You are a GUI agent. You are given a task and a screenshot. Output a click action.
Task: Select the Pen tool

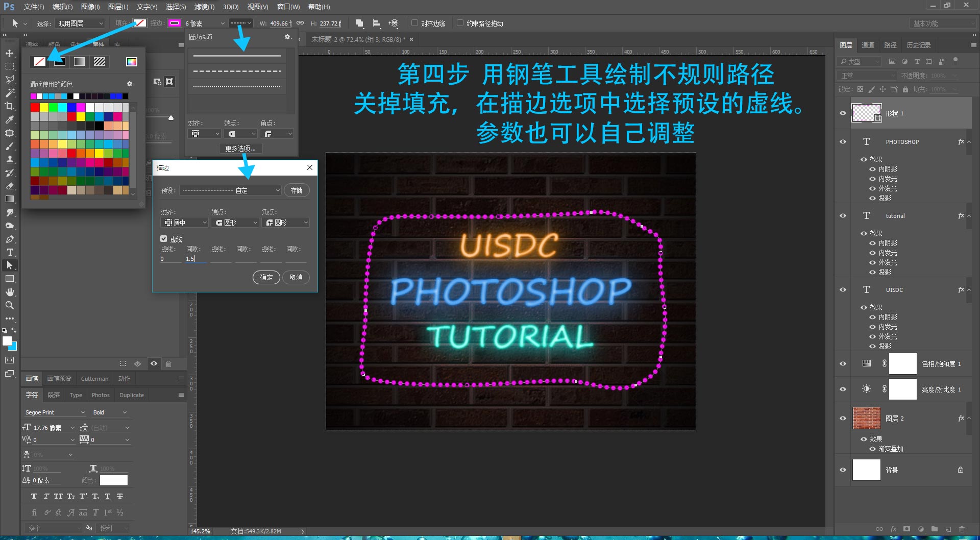(10, 239)
